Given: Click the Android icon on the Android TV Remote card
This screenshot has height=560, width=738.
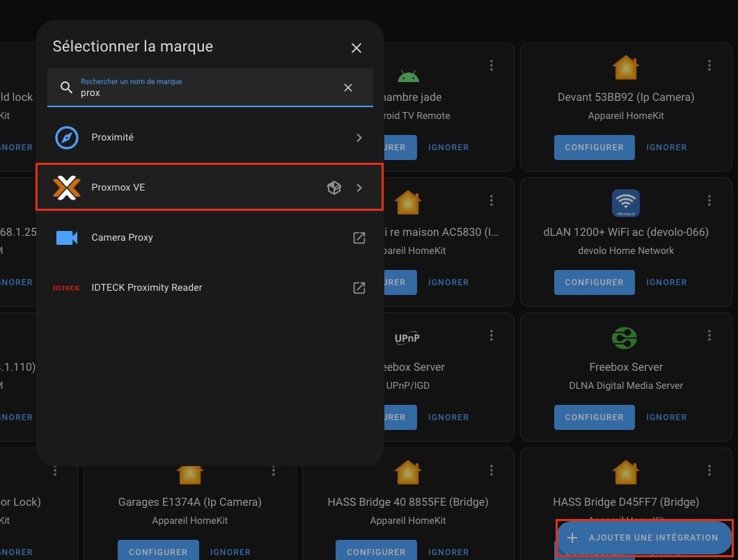Looking at the screenshot, I should [408, 76].
